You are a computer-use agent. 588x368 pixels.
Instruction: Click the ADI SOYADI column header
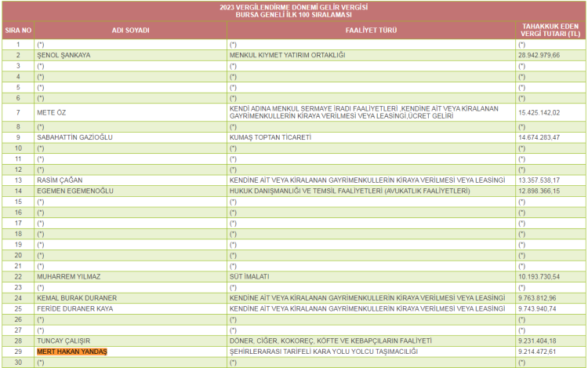(x=131, y=31)
